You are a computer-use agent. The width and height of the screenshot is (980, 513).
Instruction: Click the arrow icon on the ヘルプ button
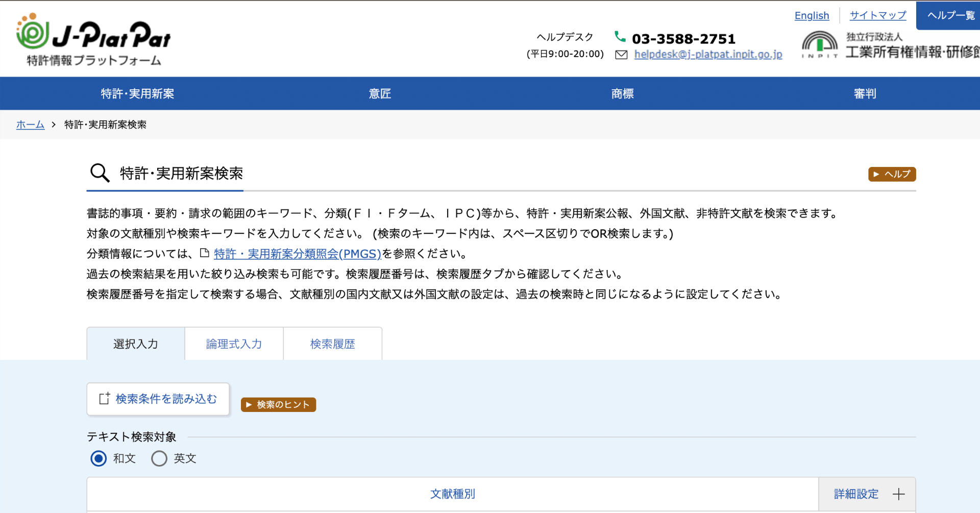pos(877,174)
